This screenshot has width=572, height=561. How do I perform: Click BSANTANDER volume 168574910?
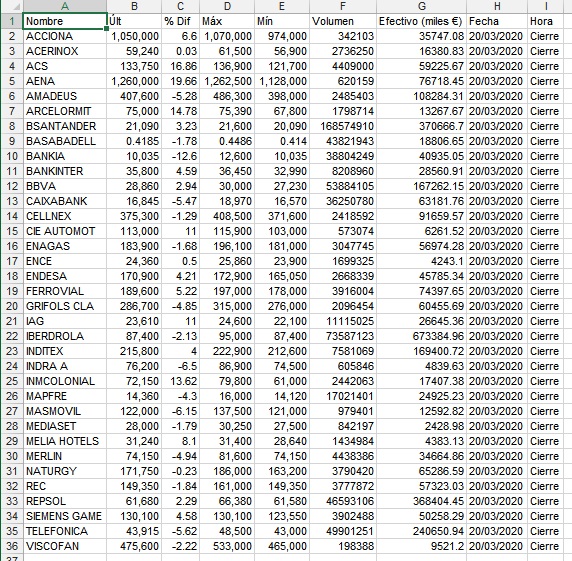coord(343,126)
